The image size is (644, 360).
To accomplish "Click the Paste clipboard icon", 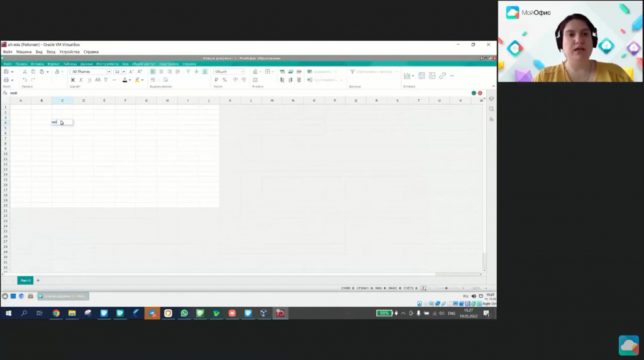I will (42, 72).
